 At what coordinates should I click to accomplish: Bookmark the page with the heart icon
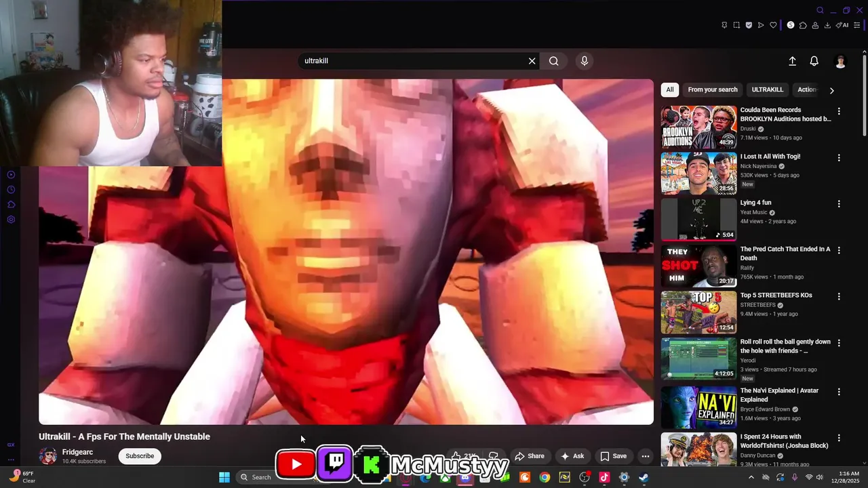(x=773, y=25)
